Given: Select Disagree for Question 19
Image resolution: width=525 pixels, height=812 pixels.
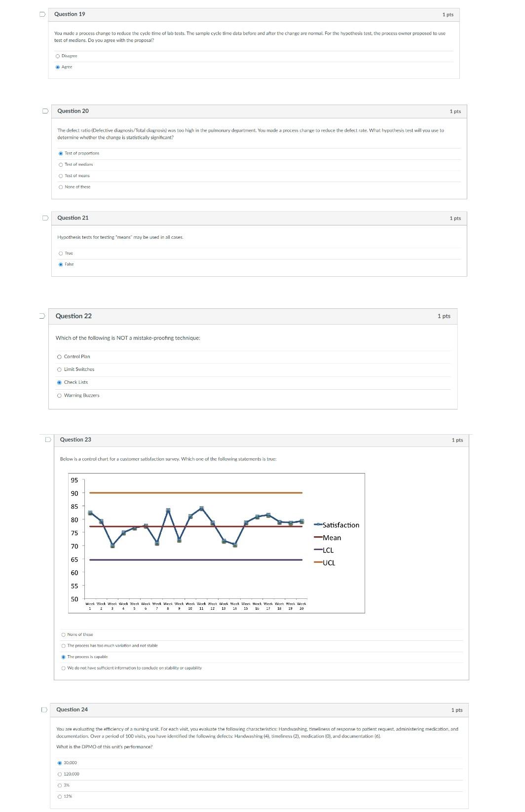Looking at the screenshot, I should (x=58, y=56).
